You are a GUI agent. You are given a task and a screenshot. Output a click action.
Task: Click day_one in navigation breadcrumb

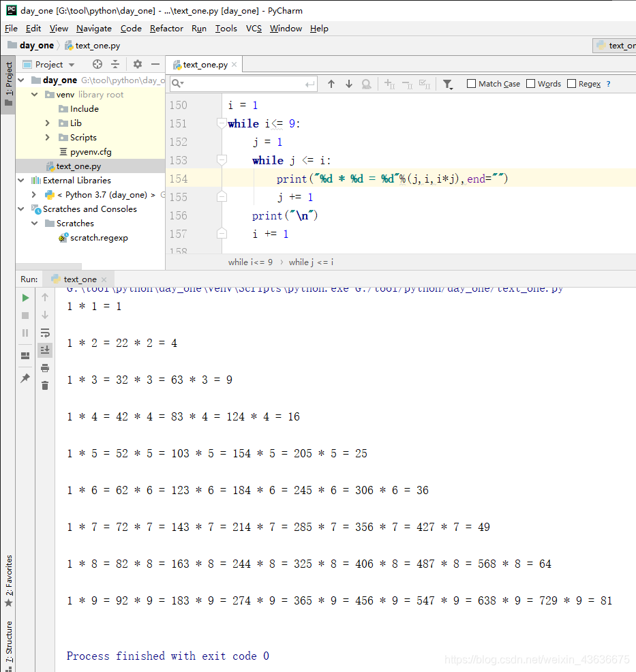coord(31,46)
